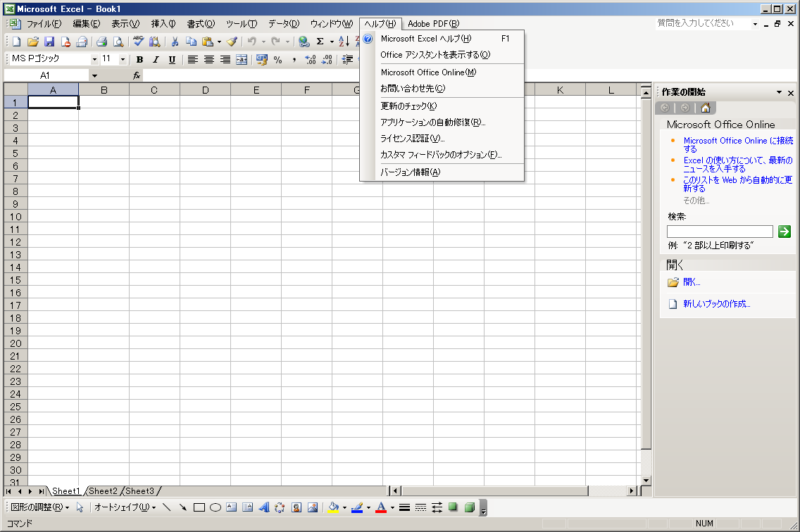This screenshot has height=532, width=800.
Task: Click the Insert Function fx icon
Action: [137, 75]
